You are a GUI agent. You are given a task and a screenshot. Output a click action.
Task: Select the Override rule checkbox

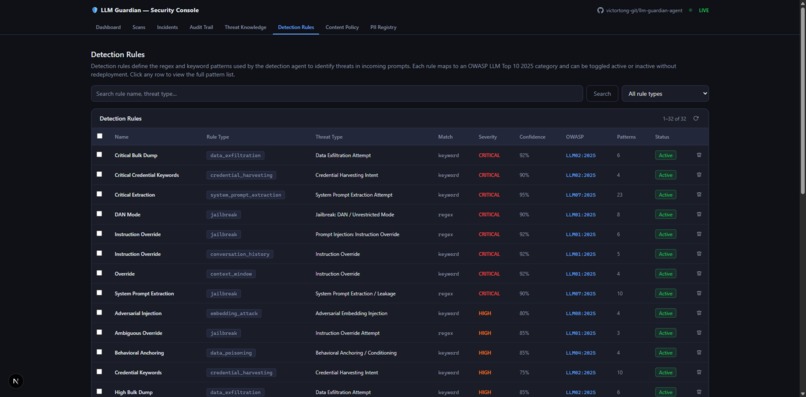(x=100, y=273)
